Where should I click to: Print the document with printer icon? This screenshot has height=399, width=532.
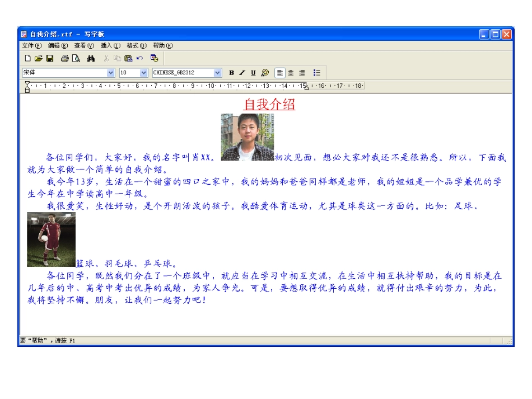tap(65, 58)
